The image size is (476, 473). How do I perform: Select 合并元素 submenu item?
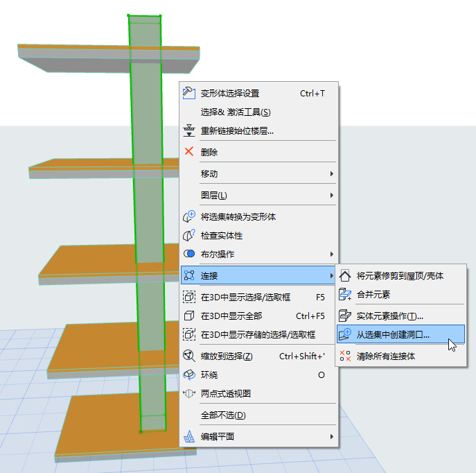pos(400,294)
